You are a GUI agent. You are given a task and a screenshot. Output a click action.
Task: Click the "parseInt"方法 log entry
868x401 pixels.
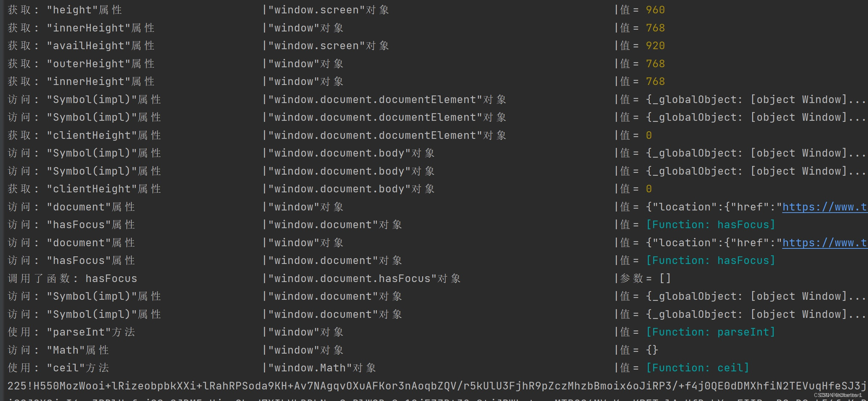[90, 332]
